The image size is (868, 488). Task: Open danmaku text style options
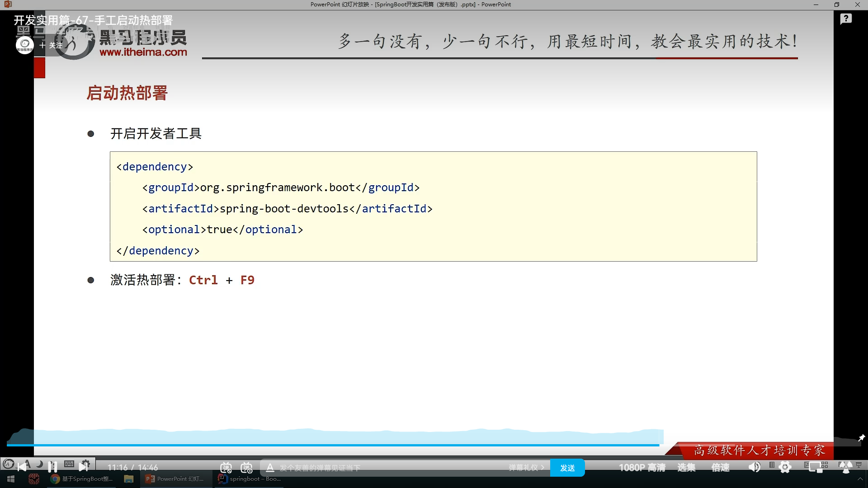click(x=270, y=468)
